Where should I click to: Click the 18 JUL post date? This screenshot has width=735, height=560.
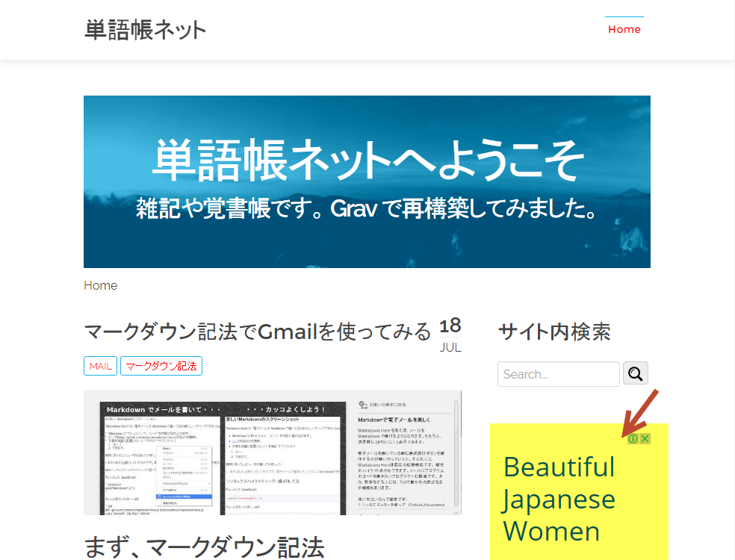[x=450, y=335]
